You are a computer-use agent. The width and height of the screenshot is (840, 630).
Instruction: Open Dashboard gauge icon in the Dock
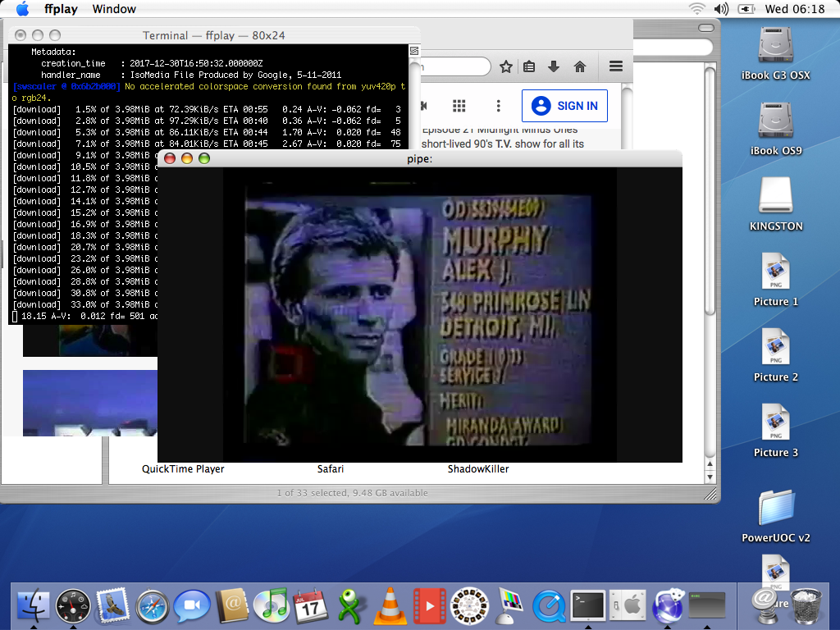coord(73,605)
